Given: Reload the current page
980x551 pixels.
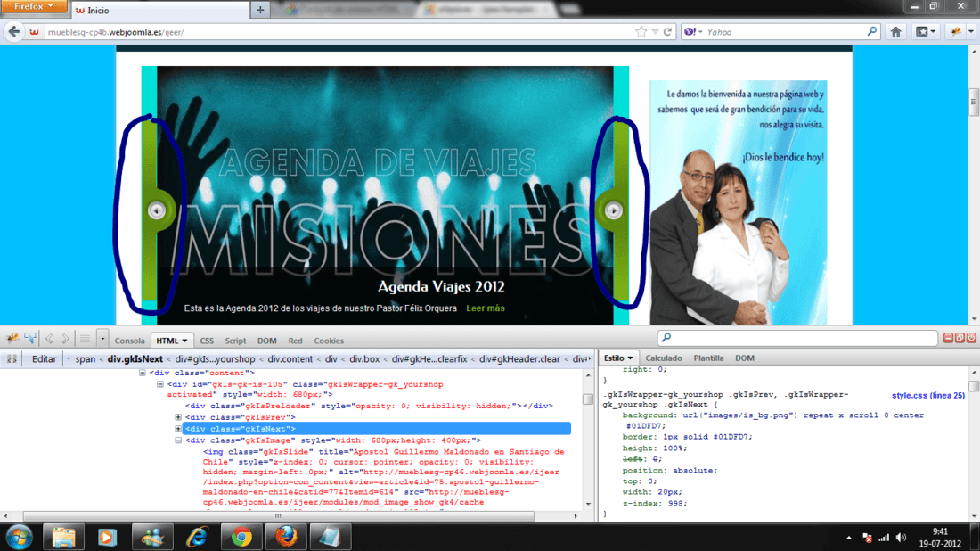Looking at the screenshot, I should [x=667, y=32].
